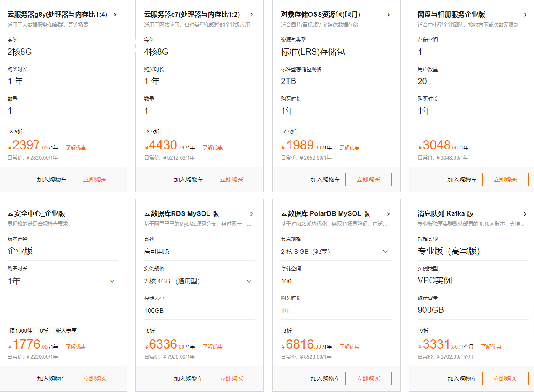Select the 标准(LRS)存储包 resource type value
This screenshot has width=534, height=392.
pos(313,52)
